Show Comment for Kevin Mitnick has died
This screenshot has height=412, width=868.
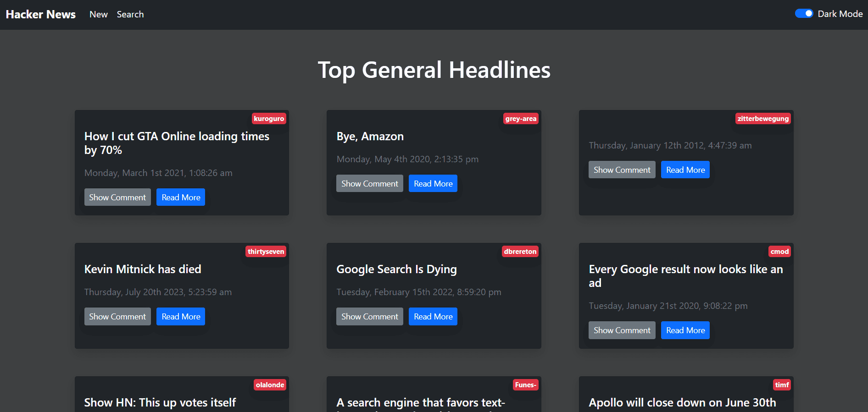pos(117,316)
